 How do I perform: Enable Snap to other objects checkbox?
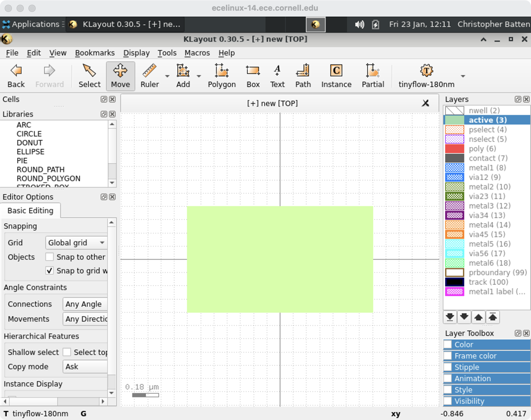50,257
